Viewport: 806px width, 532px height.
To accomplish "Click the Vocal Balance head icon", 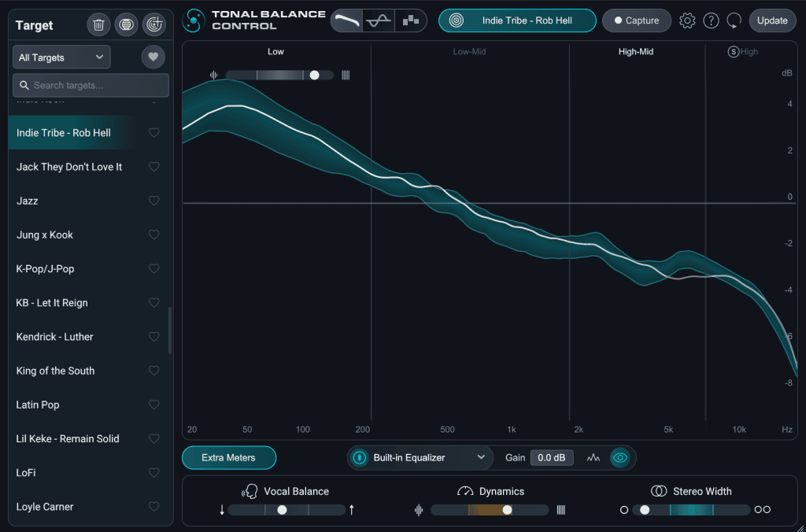I will pos(250,491).
